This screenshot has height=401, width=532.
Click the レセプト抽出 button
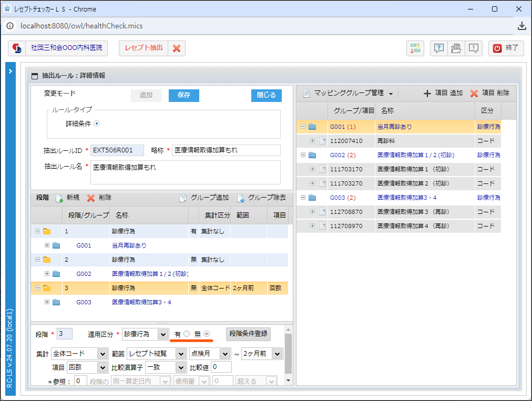[144, 48]
